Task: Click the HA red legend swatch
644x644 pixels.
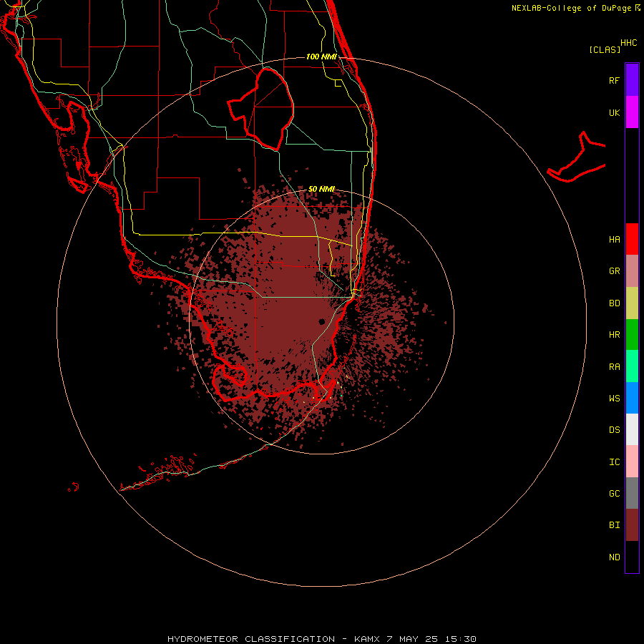Action: [x=632, y=239]
